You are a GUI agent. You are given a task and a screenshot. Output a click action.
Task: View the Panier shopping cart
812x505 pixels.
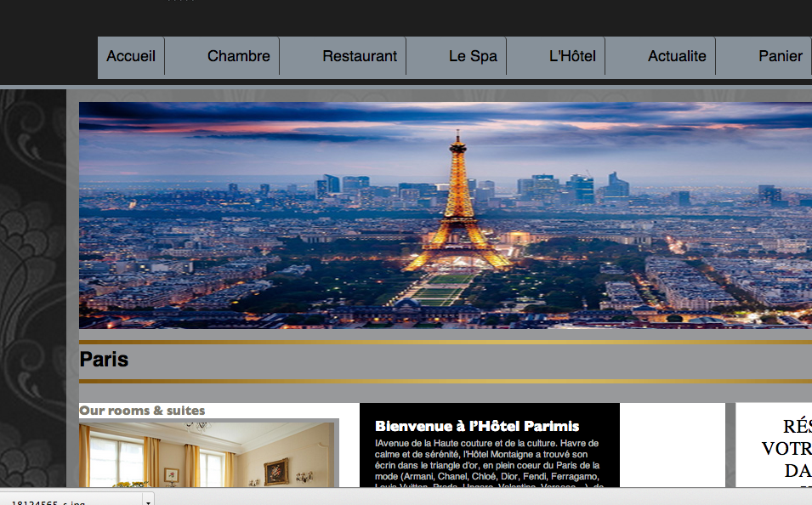click(x=780, y=56)
